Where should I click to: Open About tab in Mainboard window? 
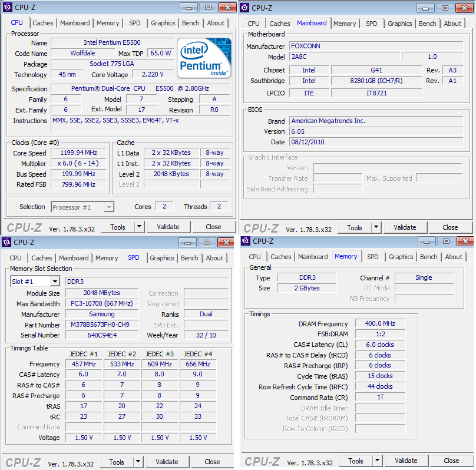tap(452, 24)
